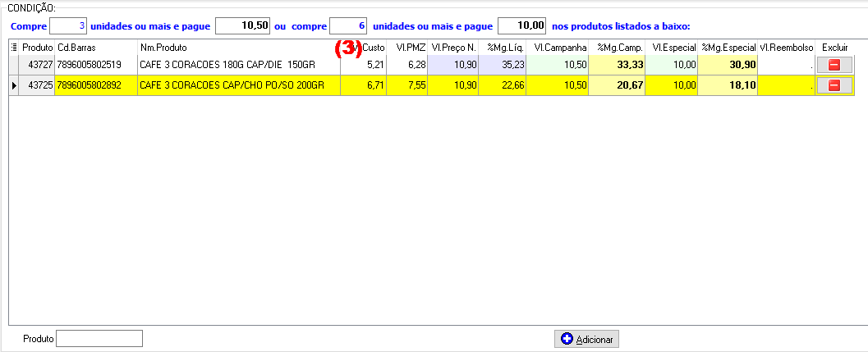Select Vl.Preço N. cell in 43727 row

click(453, 65)
